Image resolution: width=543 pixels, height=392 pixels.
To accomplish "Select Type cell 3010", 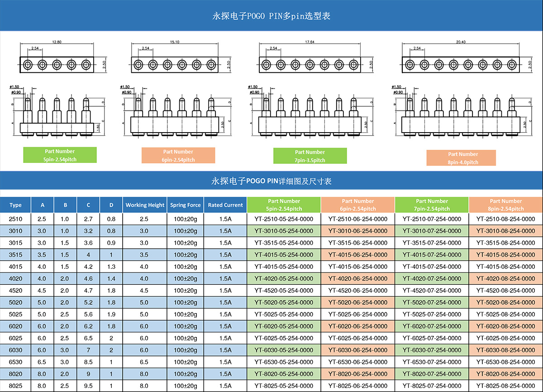I will 15,231.
